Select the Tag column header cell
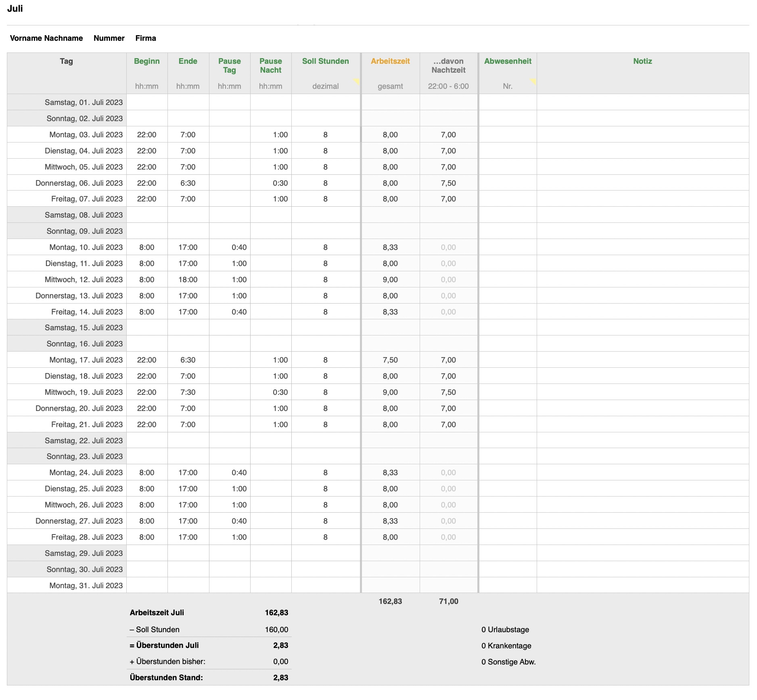The height and width of the screenshot is (700, 757). point(67,61)
